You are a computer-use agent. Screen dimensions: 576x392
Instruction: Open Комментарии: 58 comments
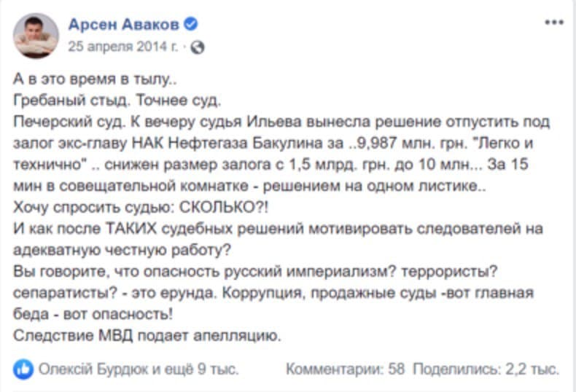point(346,369)
